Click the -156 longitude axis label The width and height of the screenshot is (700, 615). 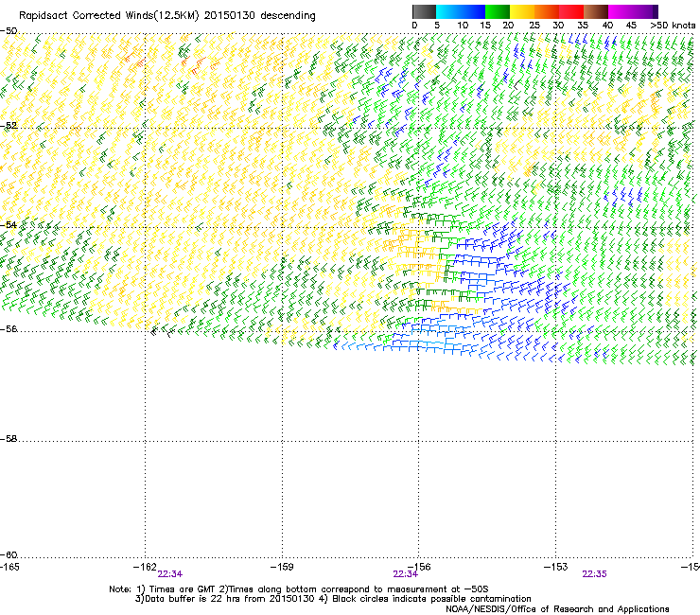coord(419,567)
